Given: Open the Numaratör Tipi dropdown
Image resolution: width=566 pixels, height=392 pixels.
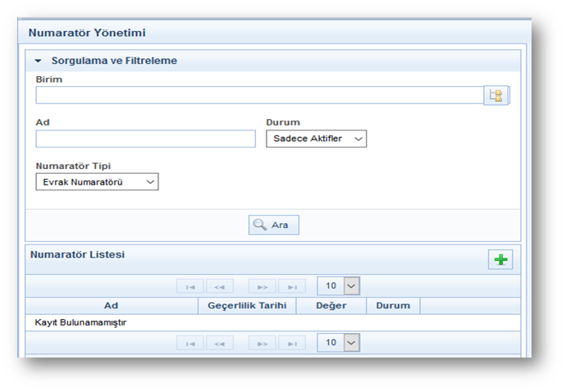Looking at the screenshot, I should click(97, 182).
